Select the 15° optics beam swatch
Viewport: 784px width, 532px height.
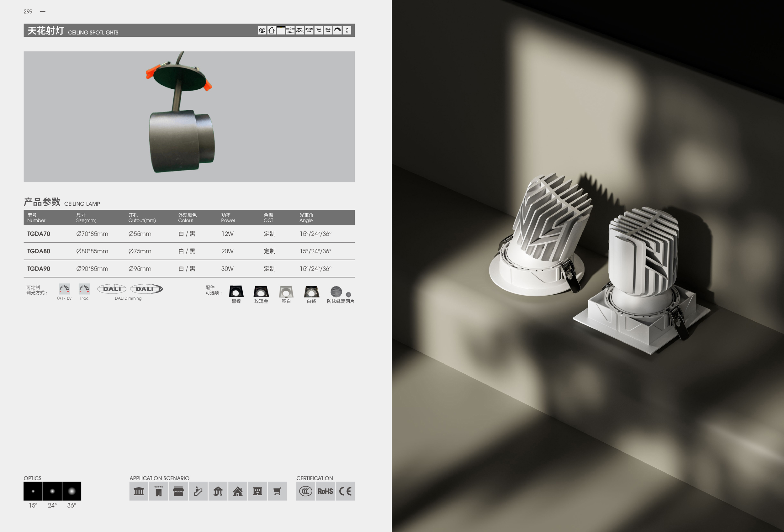coord(33,491)
